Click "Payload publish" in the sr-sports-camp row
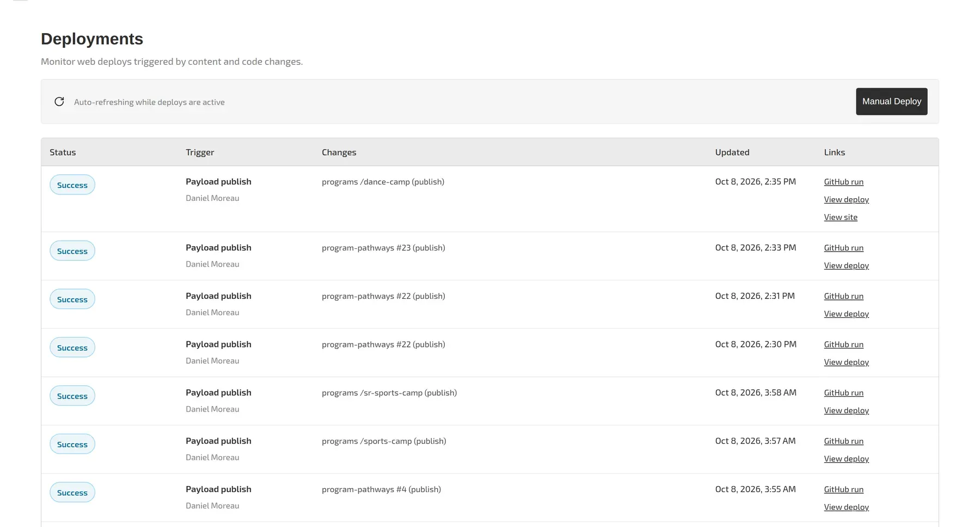 218,393
